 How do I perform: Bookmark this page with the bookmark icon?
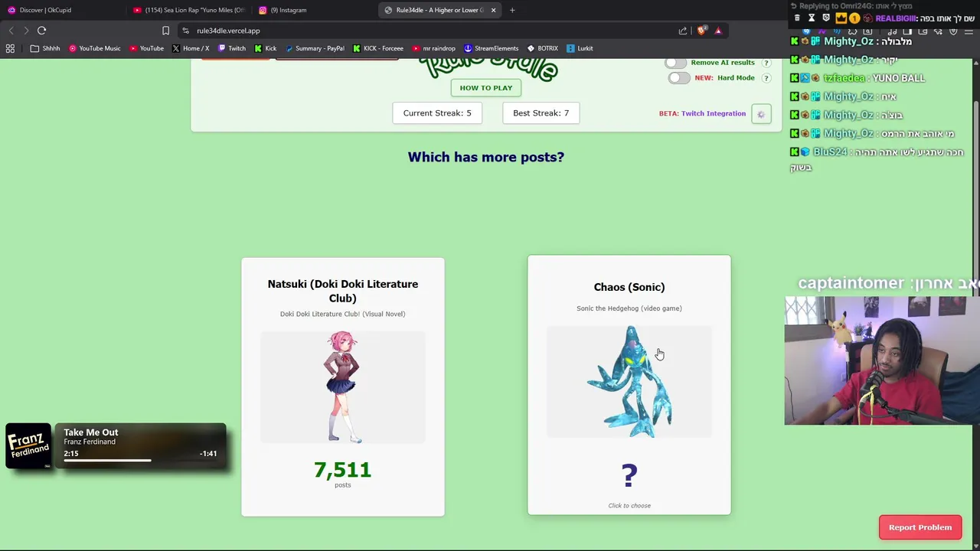[165, 31]
